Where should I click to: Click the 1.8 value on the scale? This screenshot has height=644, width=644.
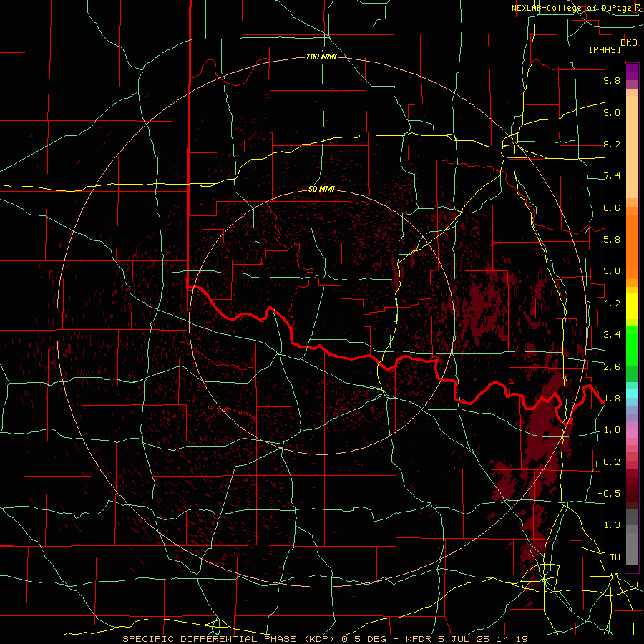(x=612, y=399)
